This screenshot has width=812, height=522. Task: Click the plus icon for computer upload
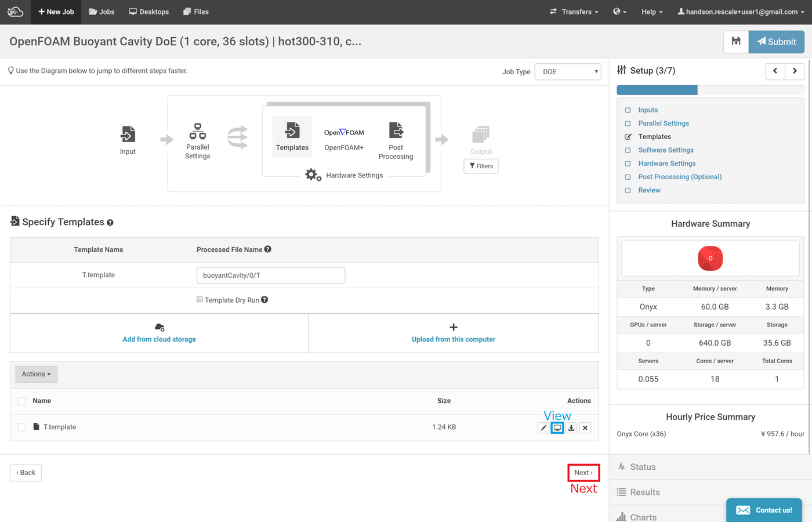point(454,328)
